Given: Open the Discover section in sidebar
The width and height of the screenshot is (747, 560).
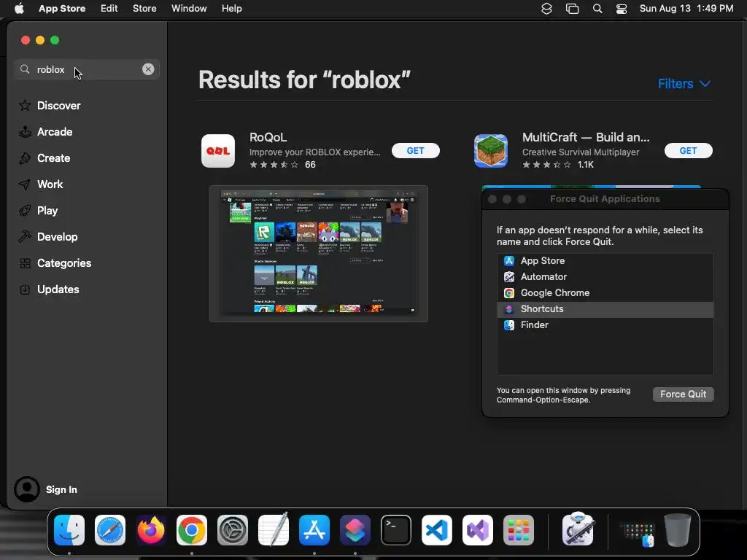Looking at the screenshot, I should tap(50, 105).
